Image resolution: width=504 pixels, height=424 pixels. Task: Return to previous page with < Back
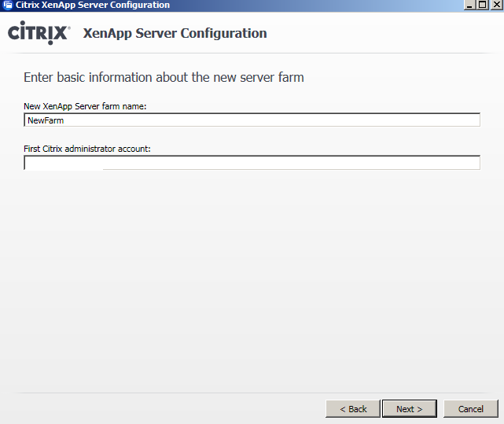point(353,408)
